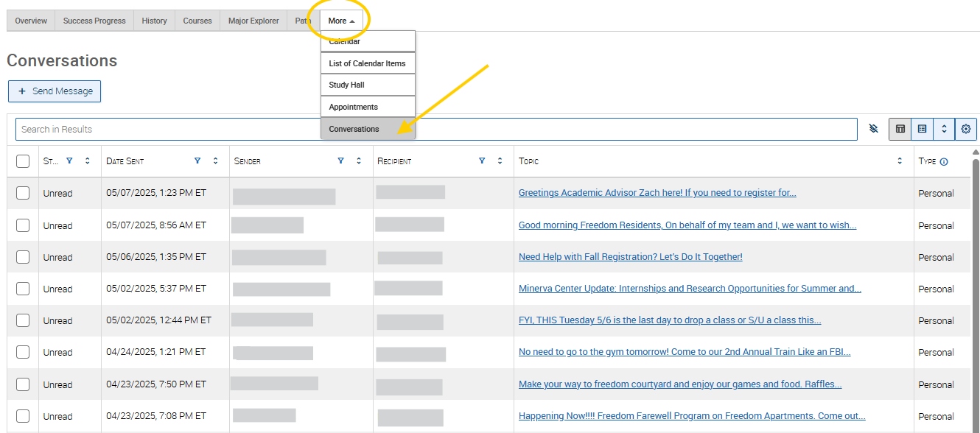
Task: Sort the Topic column with its arrows
Action: pos(900,161)
